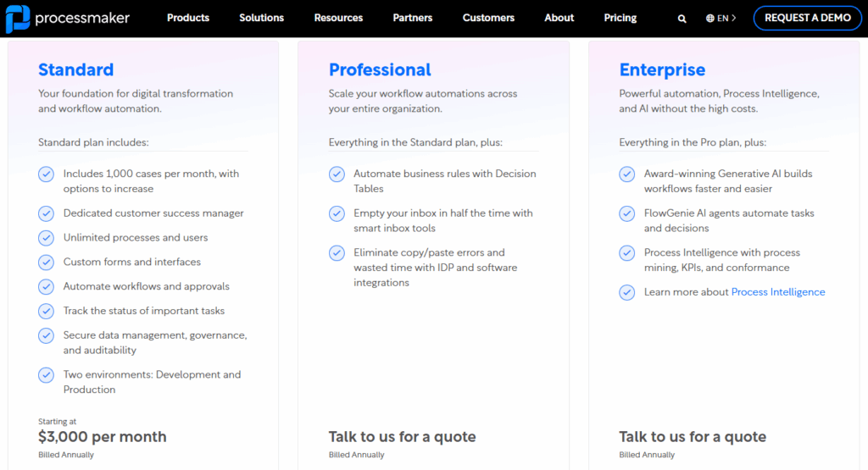Click the $3,000 per month price
The image size is (868, 470).
(103, 436)
